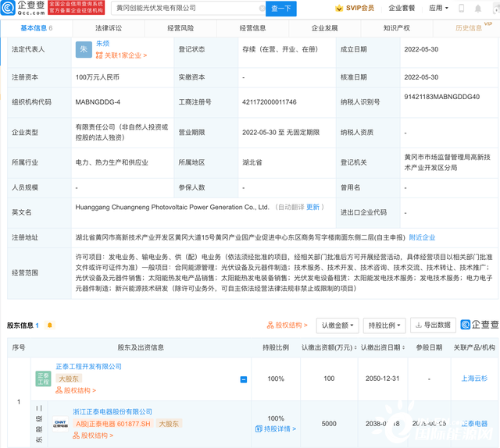Click the 朱 avatar of the legal representative
This screenshot has height=448, width=500.
pyautogui.click(x=83, y=48)
